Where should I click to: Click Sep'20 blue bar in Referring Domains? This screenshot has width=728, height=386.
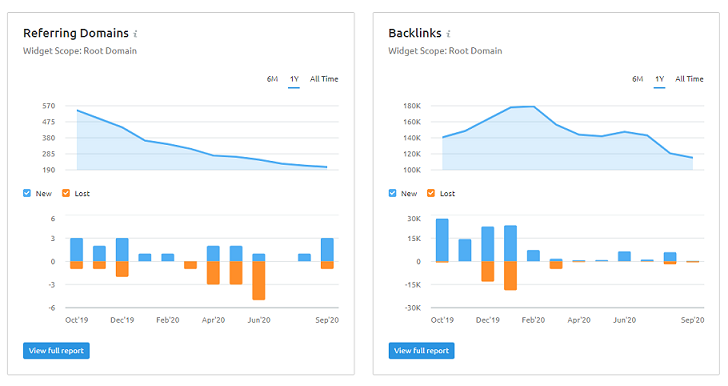[327, 250]
